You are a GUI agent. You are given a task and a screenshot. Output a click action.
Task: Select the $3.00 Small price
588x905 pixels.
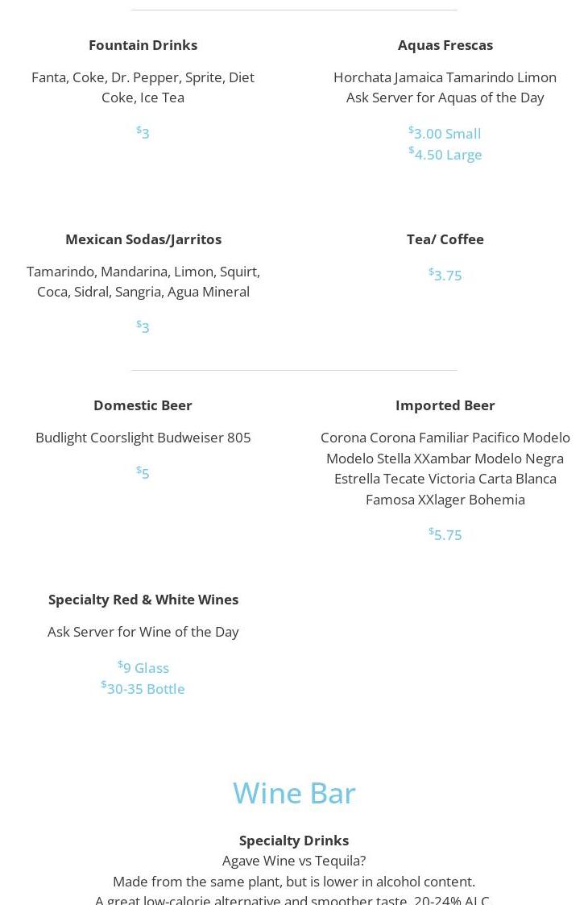pos(445,133)
